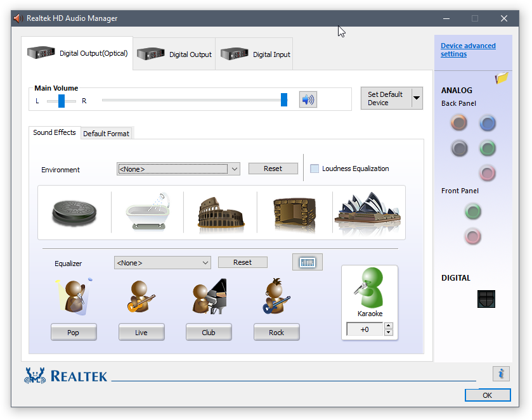Minimize the Realtek HD Audio Manager window
This screenshot has height=420, width=532.
pos(446,18)
